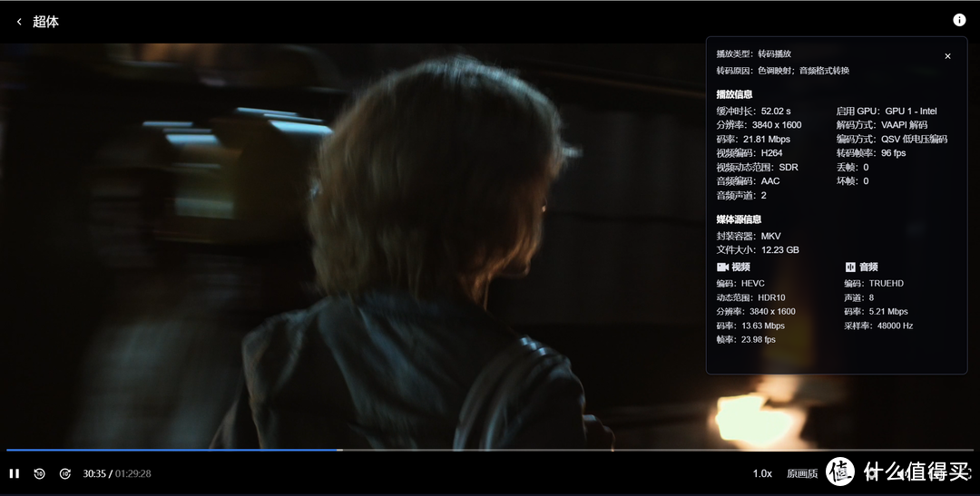The width and height of the screenshot is (980, 496).
Task: Click the 编码: HEVC entry
Action: pyautogui.click(x=740, y=284)
